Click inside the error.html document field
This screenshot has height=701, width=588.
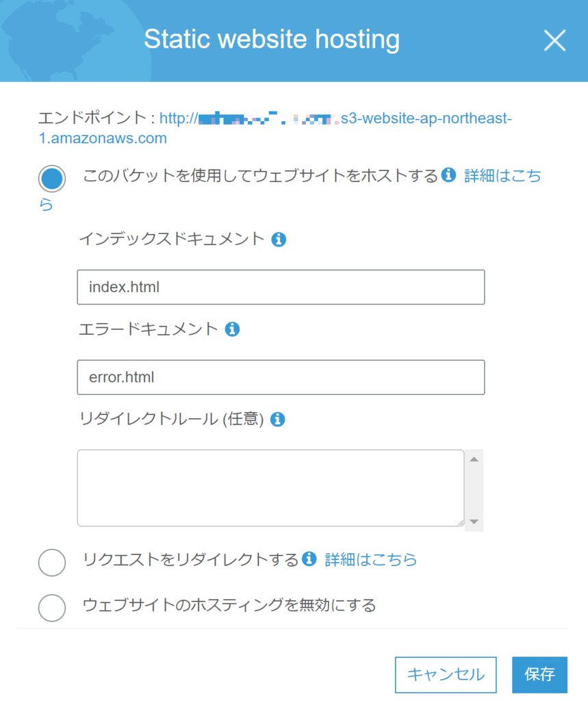tap(281, 377)
